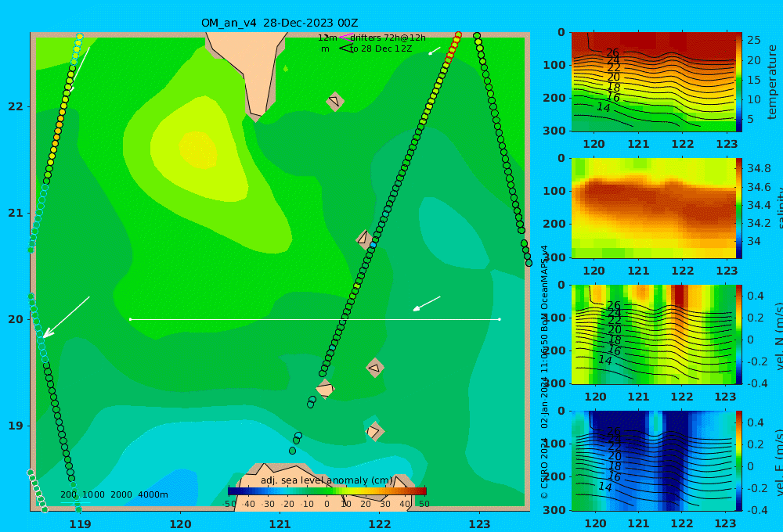This screenshot has height=532, width=783.
Task: Click the northward velocity depth-section plot
Action: [653, 334]
